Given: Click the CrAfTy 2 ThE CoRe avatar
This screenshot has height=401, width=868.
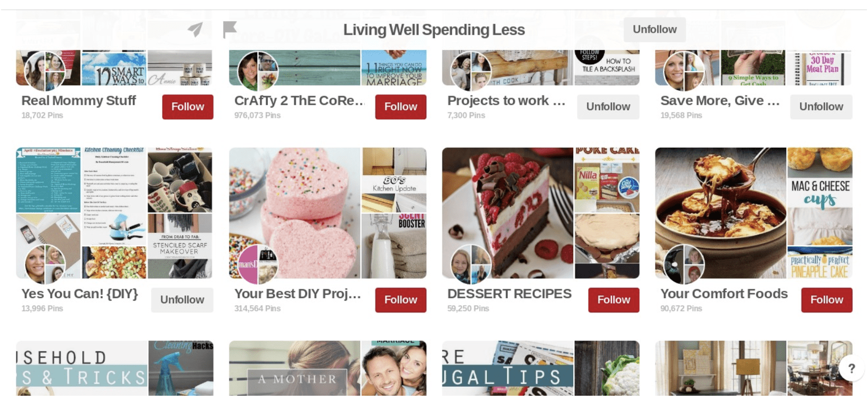Looking at the screenshot, I should click(258, 71).
